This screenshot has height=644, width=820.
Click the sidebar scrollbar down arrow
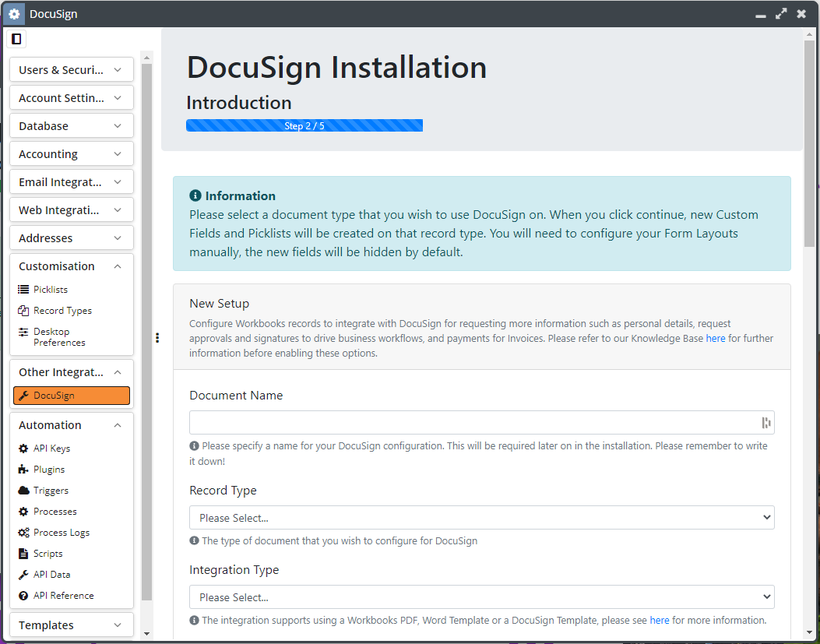coord(147,634)
